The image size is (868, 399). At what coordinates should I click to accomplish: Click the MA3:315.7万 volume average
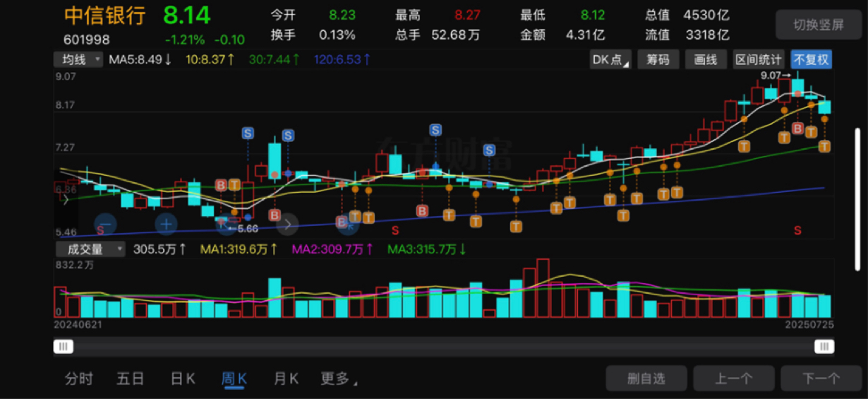[427, 249]
